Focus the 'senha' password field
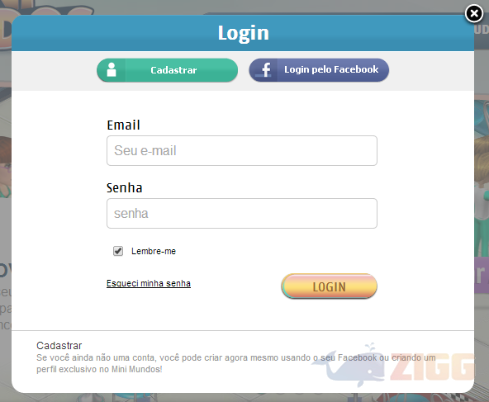Image resolution: width=489 pixels, height=402 pixels. (242, 213)
